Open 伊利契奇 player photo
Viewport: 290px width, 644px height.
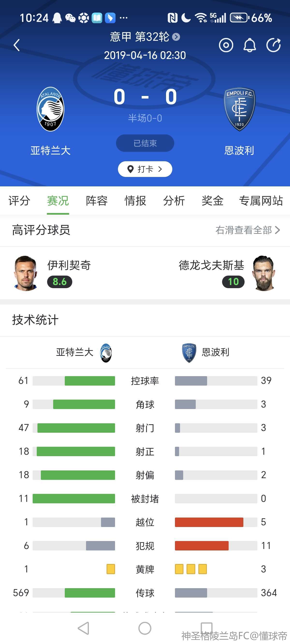[26, 273]
